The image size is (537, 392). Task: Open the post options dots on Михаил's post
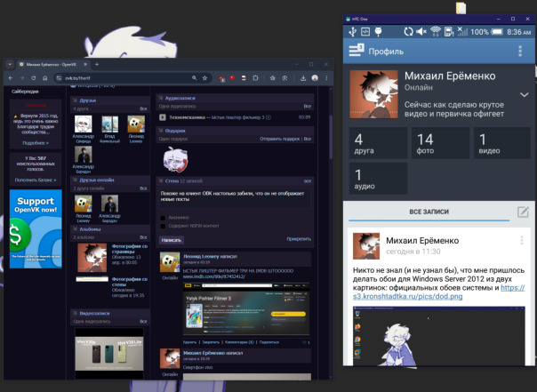pos(522,241)
